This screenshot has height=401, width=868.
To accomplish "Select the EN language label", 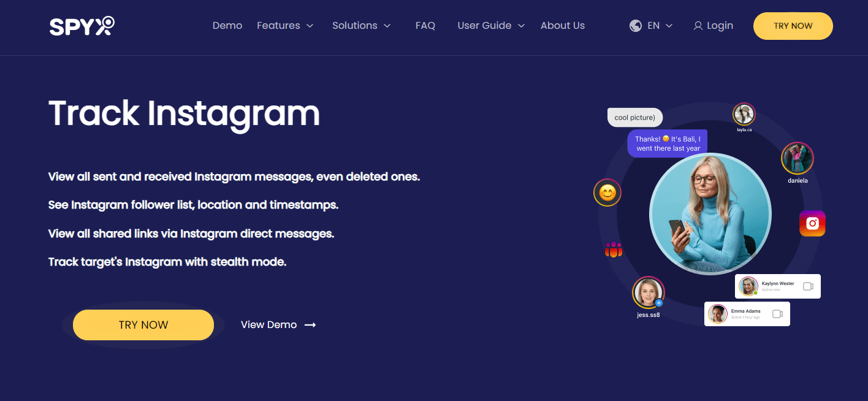I will pyautogui.click(x=653, y=26).
